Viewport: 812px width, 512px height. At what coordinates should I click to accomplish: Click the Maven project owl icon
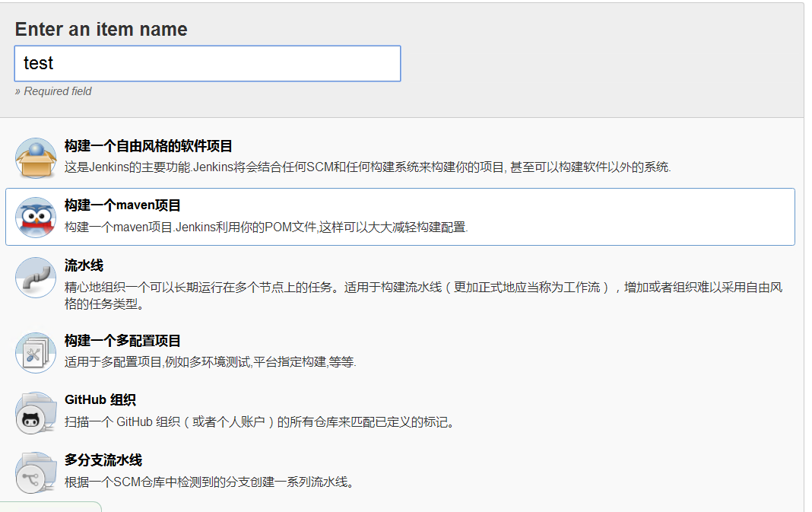pyautogui.click(x=36, y=218)
